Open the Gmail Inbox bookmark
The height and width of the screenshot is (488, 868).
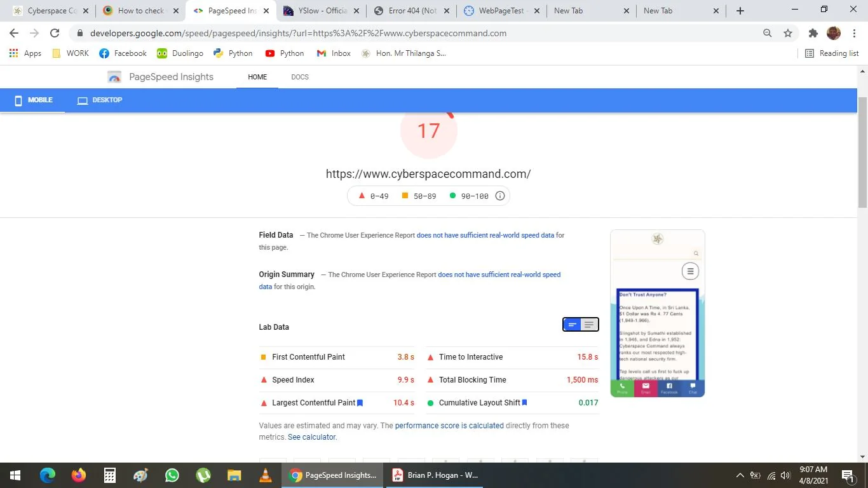(334, 53)
